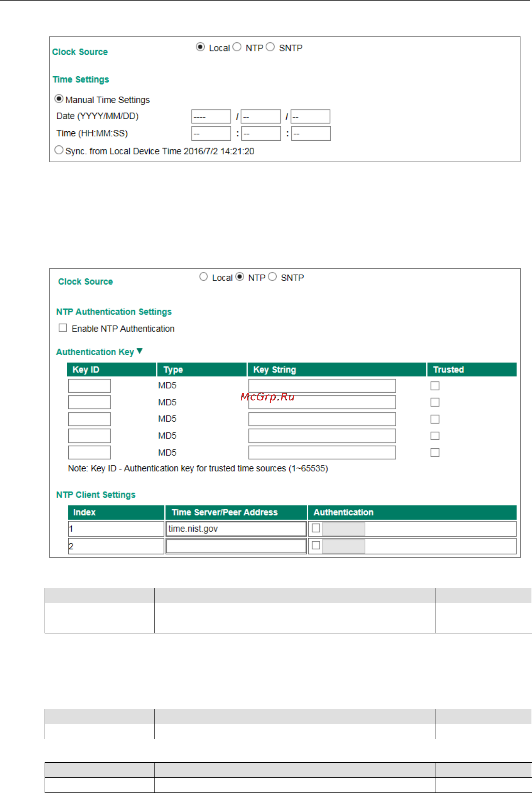Select SNTP clock source in lower panel
Viewport: 532px width, 793px height.
click(x=272, y=277)
